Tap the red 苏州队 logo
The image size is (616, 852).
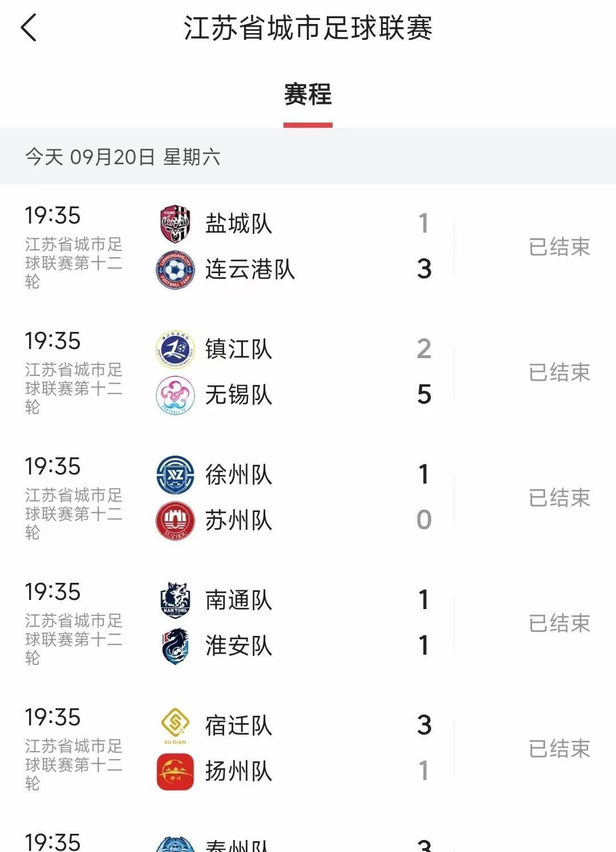[x=175, y=521]
